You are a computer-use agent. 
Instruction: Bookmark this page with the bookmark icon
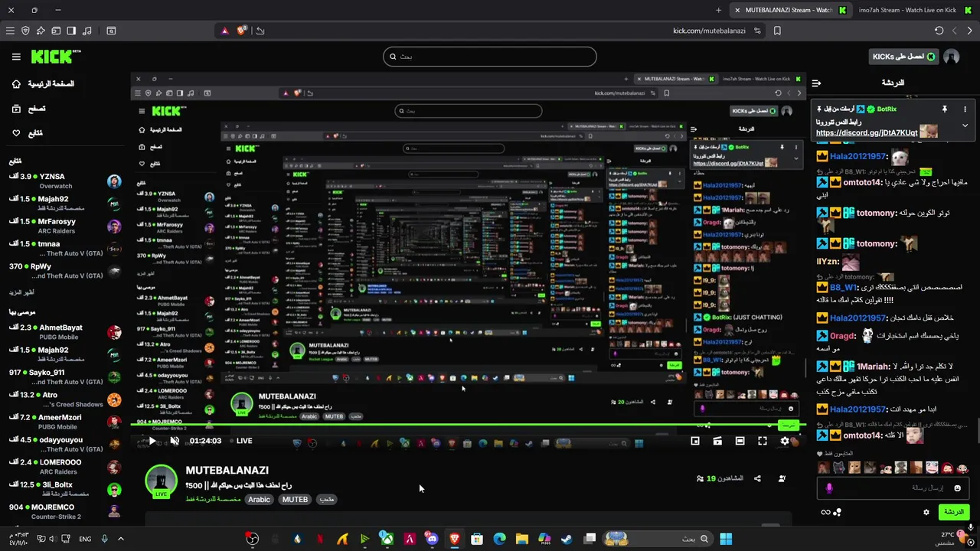tap(777, 31)
